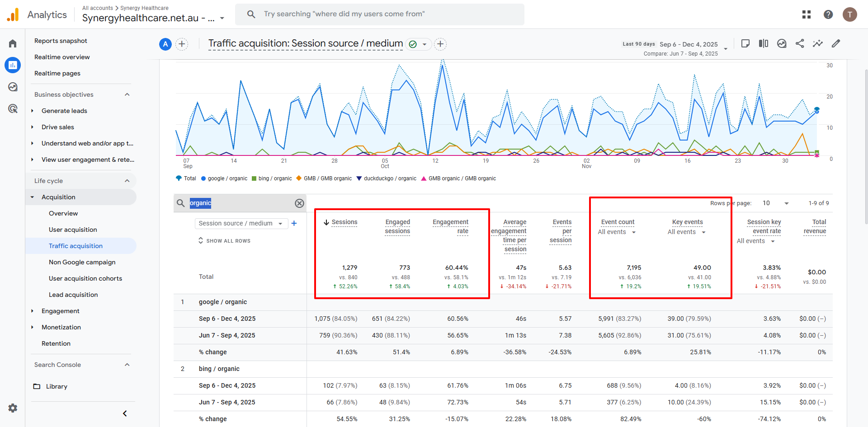The height and width of the screenshot is (427, 868).
Task: Open the Insights icon in report toolbar
Action: coord(782,43)
